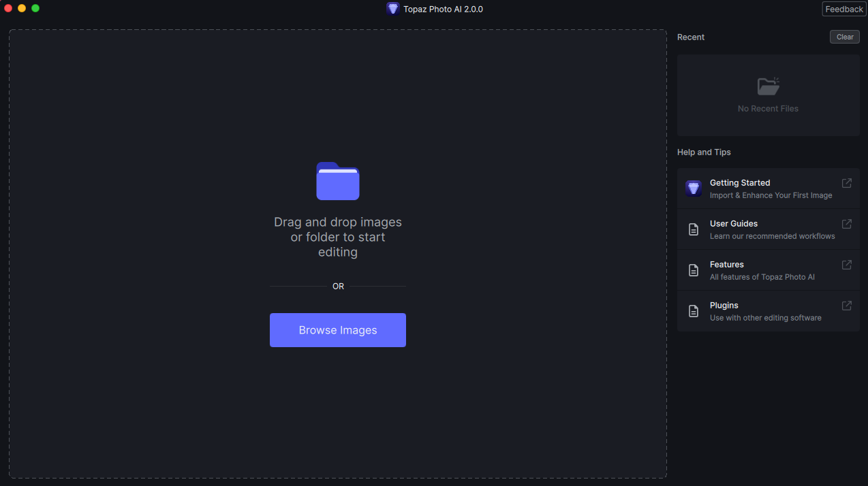Click the Topaz Photo AI logo in title bar
This screenshot has height=486, width=868.
click(x=392, y=9)
